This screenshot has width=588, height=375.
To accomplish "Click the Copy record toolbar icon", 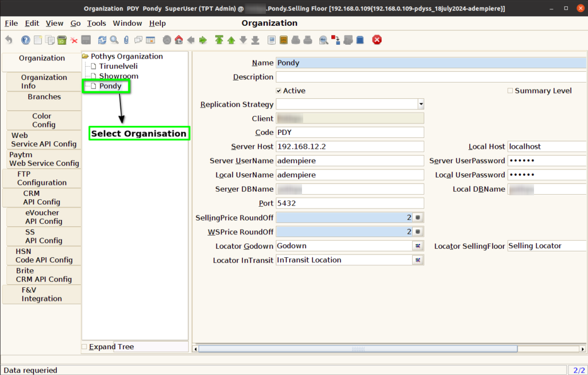I will click(x=49, y=40).
